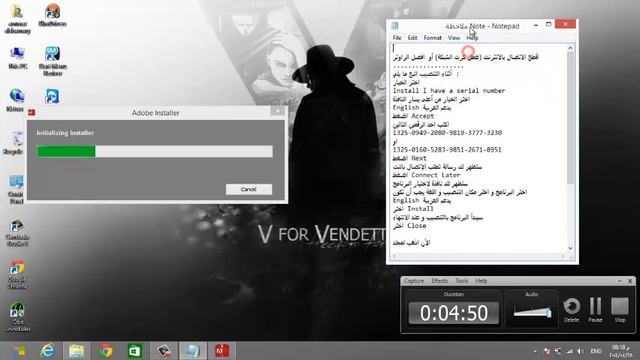Open the volume speaker tray icon
Screen dimensions: 640x360
point(580,351)
